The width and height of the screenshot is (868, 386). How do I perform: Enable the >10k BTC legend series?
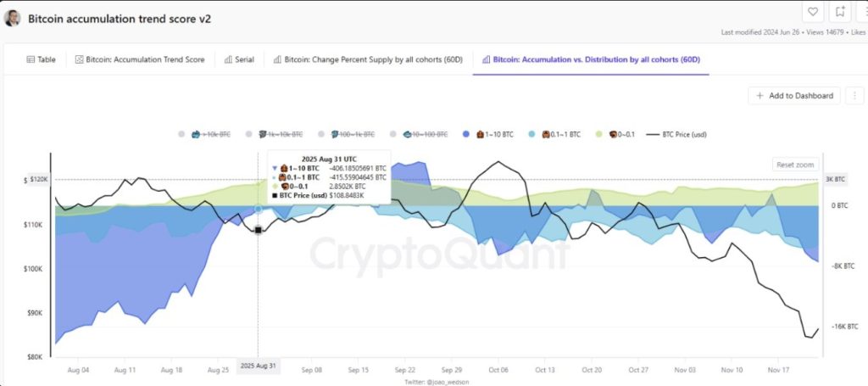pyautogui.click(x=207, y=135)
